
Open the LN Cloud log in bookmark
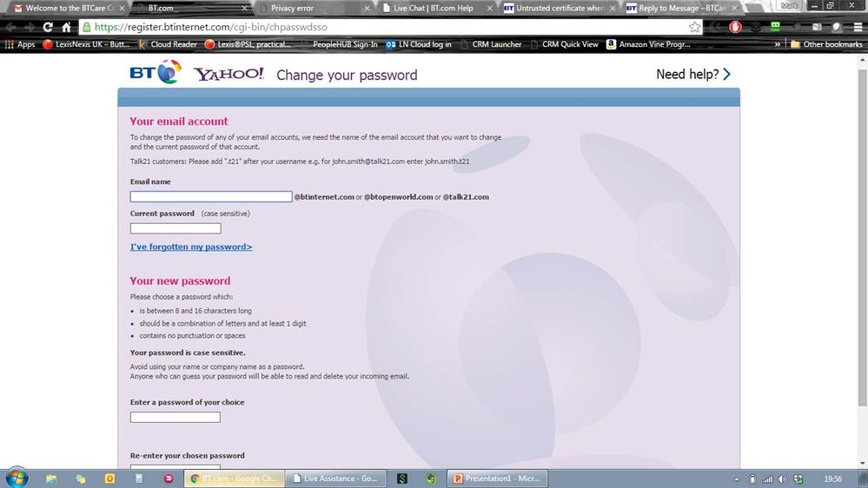(x=419, y=44)
